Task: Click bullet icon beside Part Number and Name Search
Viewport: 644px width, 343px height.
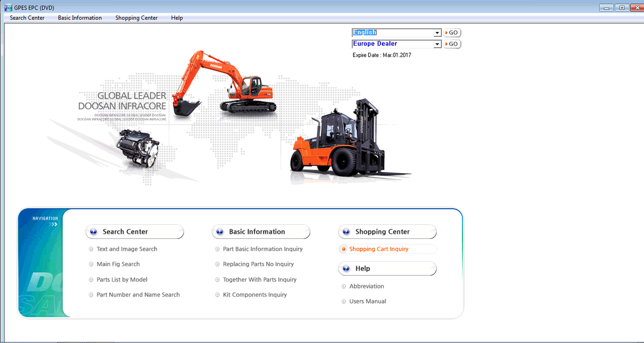Action: (91, 295)
